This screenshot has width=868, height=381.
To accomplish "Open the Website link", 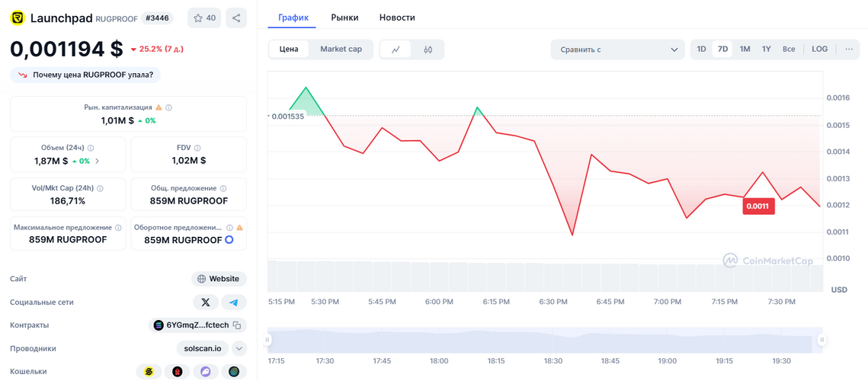I will coord(219,279).
